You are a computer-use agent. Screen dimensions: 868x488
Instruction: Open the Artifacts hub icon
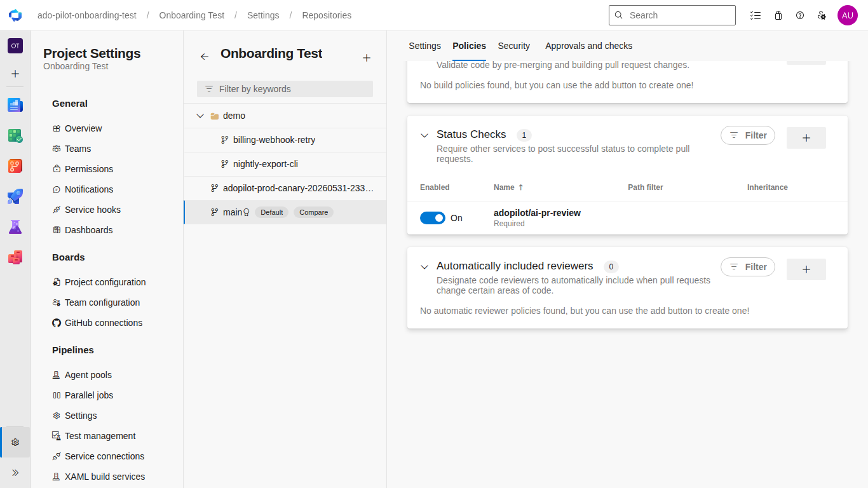click(15, 257)
